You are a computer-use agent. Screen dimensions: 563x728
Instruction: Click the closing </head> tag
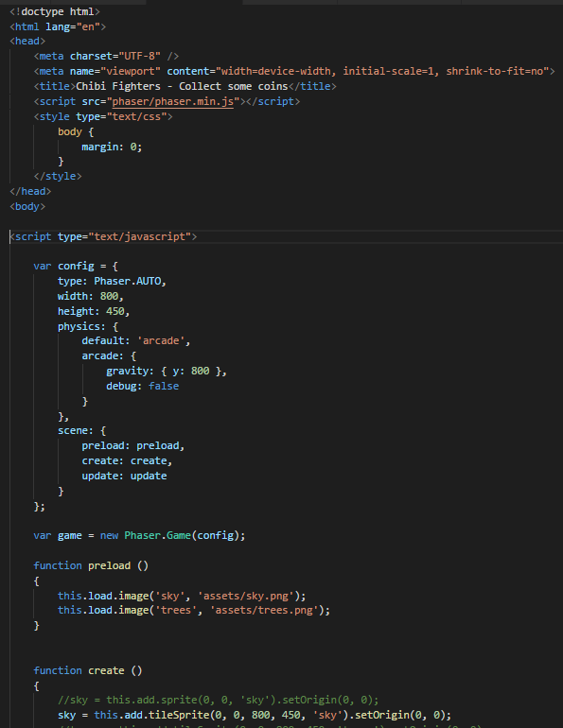point(30,191)
